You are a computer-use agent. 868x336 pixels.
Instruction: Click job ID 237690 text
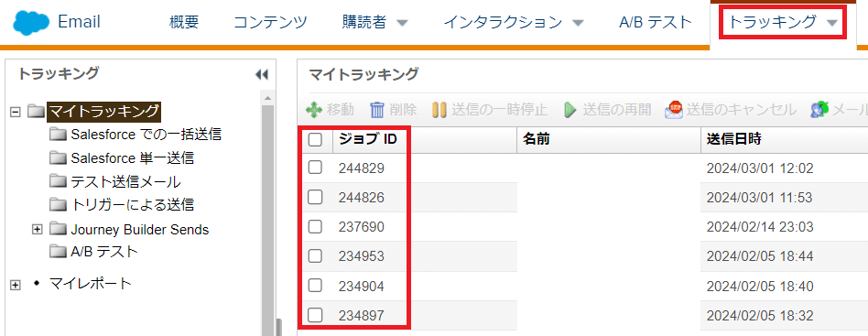(x=362, y=227)
